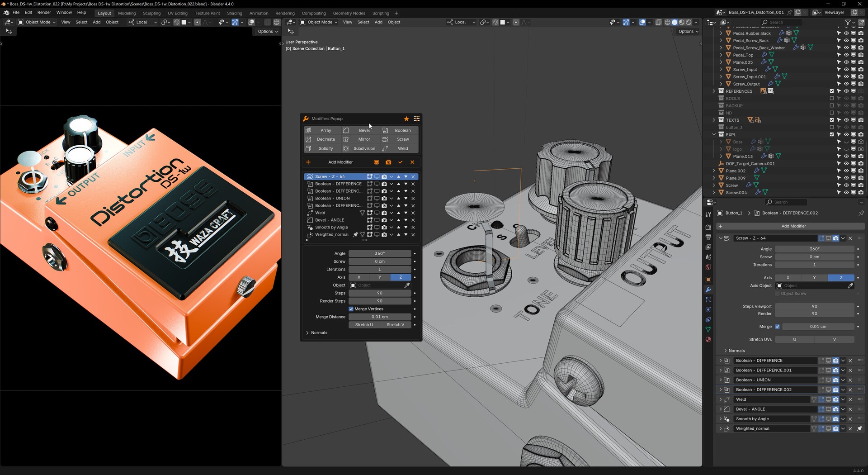This screenshot has width=868, height=475.
Task: Select wireframe viewport shading in right viewport
Action: pyautogui.click(x=667, y=22)
